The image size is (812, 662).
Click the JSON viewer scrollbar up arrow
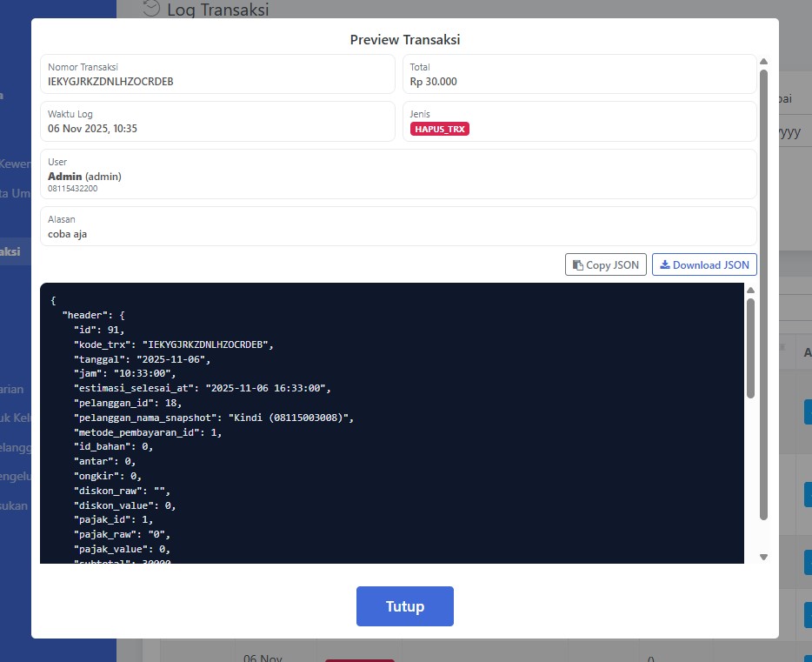click(751, 290)
